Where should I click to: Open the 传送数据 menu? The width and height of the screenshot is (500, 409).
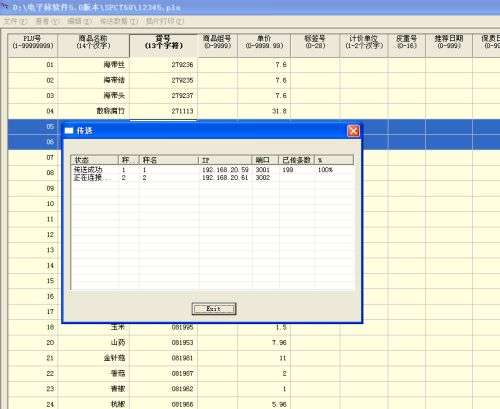click(119, 21)
